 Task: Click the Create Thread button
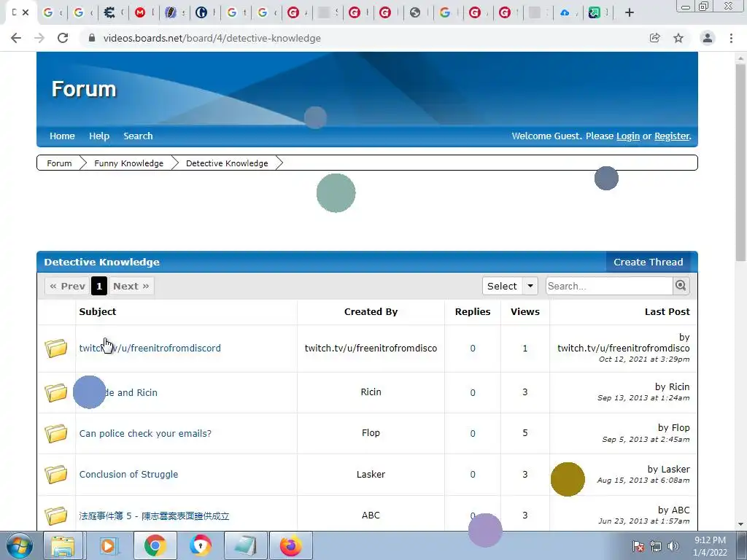coord(648,262)
